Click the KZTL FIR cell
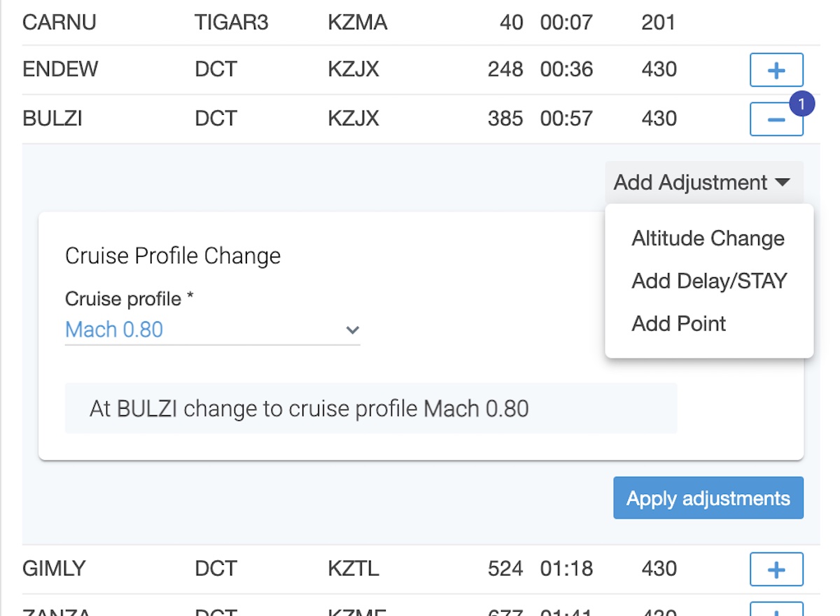840x616 pixels. (x=353, y=568)
